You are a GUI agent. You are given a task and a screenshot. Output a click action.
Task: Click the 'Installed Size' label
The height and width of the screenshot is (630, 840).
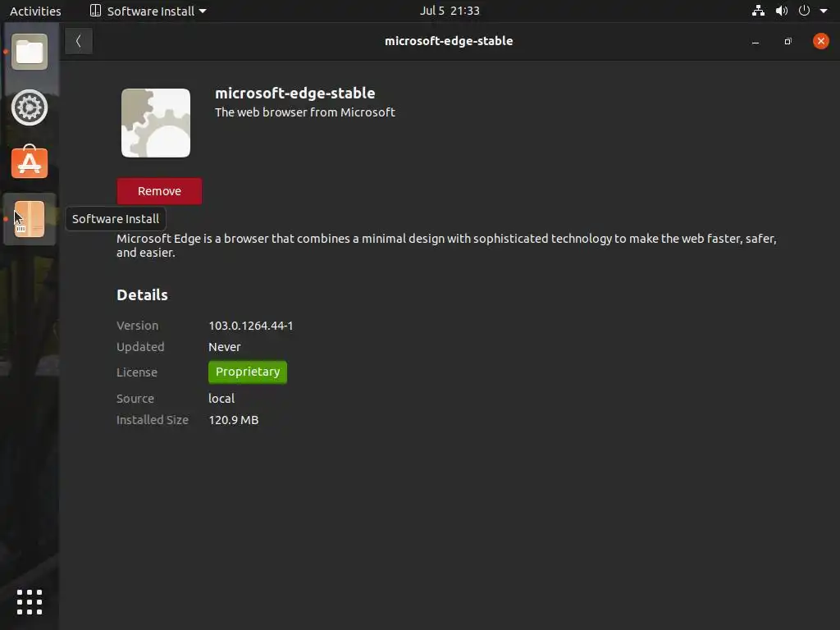153,420
